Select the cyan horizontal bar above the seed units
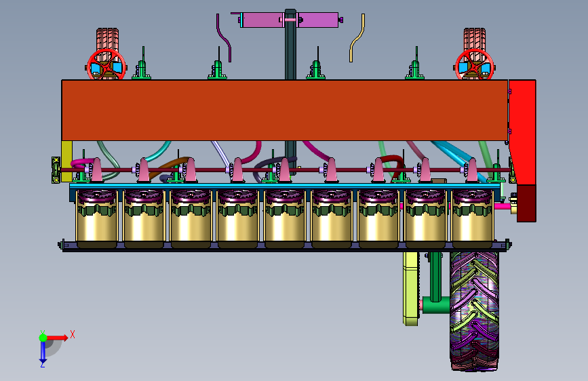The image size is (588, 381). pyautogui.click(x=285, y=186)
